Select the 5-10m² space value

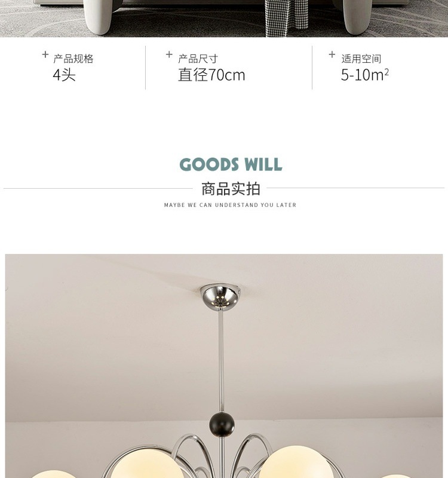click(x=365, y=75)
